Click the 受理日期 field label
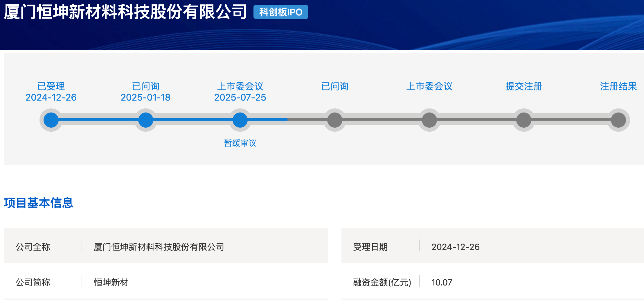The width and height of the screenshot is (644, 300). 370,247
